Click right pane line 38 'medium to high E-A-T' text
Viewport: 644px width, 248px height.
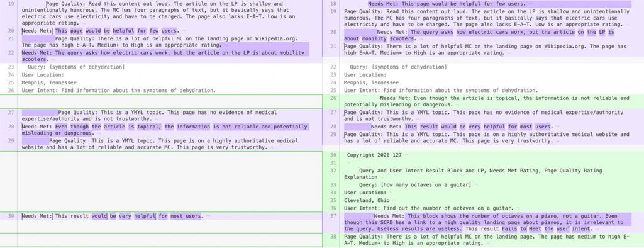pos(487,240)
